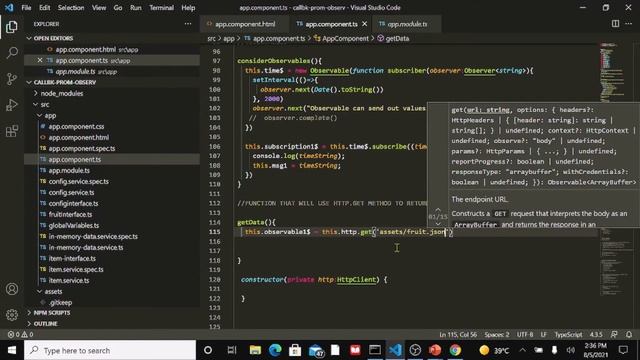
Task: Open the Run menu
Action: pos(136,8)
